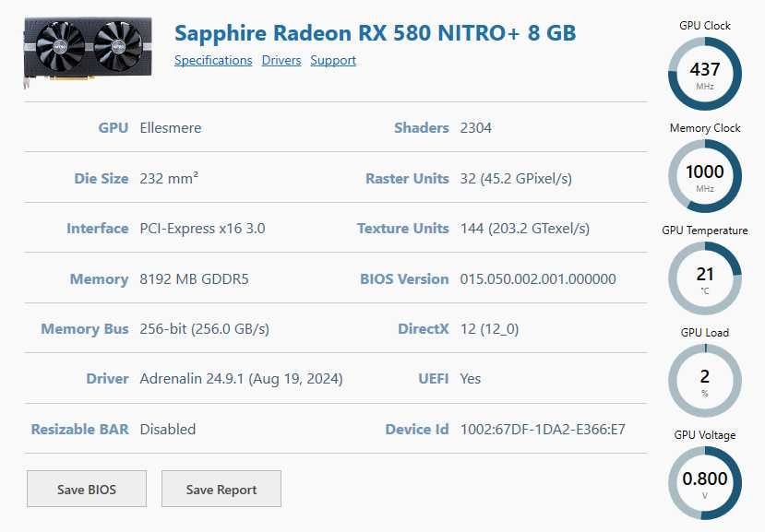Screen dimensions: 765x532
Task: Click the 'Interface' label
Action: click(x=98, y=229)
